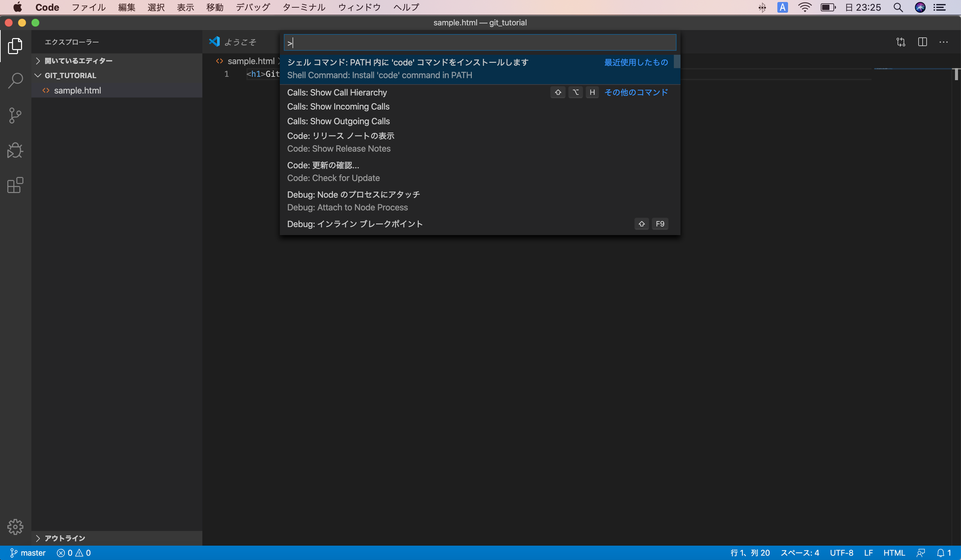Image resolution: width=961 pixels, height=560 pixels.
Task: Open the editor more actions ellipsis
Action: pyautogui.click(x=943, y=42)
